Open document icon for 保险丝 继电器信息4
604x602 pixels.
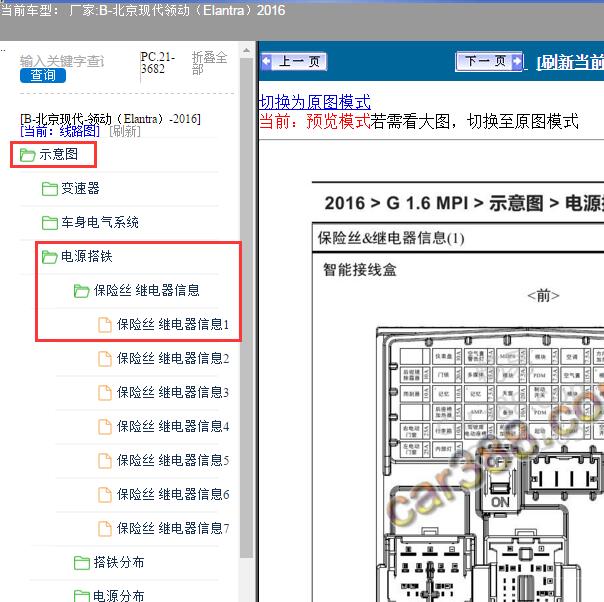point(104,426)
